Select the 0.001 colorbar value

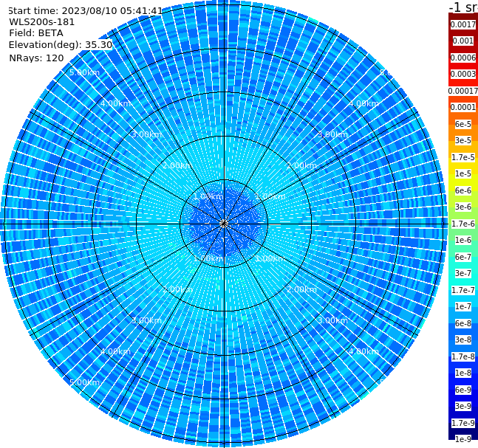(x=463, y=41)
